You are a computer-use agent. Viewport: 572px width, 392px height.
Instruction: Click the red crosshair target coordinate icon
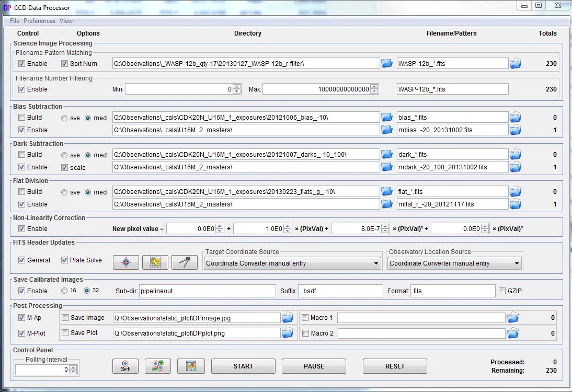point(125,262)
